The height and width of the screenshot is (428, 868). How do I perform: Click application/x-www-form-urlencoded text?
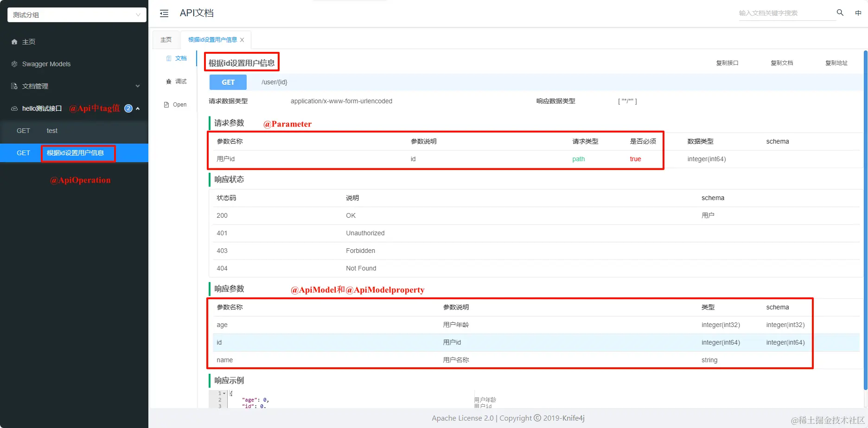tap(341, 101)
